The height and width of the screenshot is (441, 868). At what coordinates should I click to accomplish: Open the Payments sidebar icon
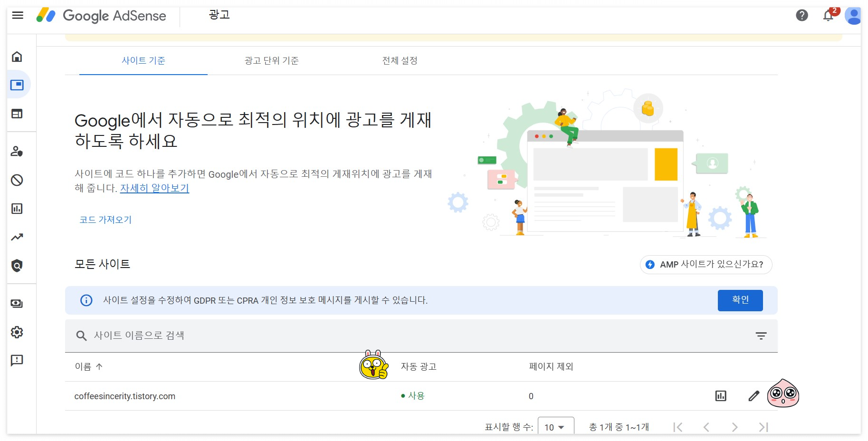pyautogui.click(x=17, y=304)
